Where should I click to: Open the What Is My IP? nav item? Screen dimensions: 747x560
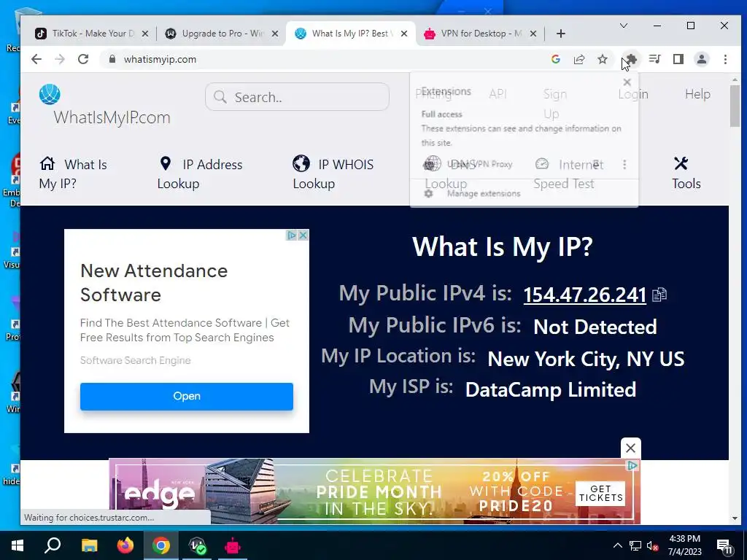pyautogui.click(x=73, y=174)
